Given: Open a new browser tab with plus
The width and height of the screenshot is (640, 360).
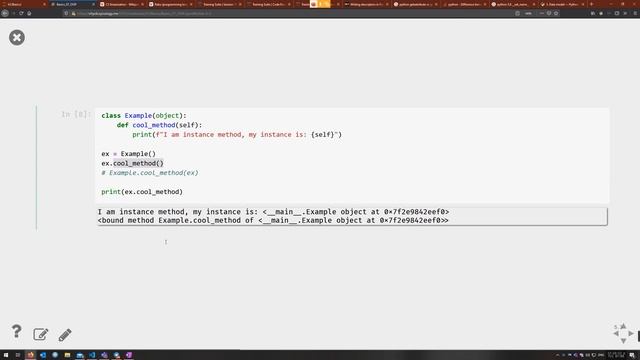Looking at the screenshot, I should pyautogui.click(x=591, y=4).
